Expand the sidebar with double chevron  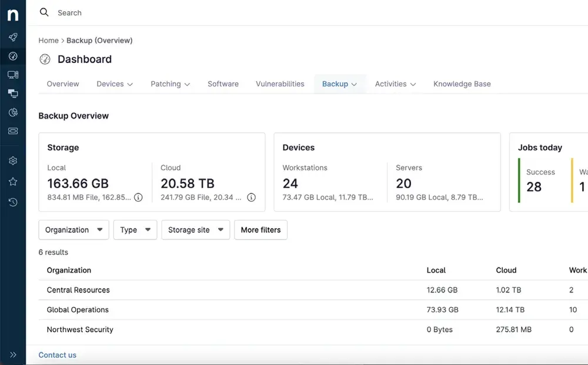13,355
